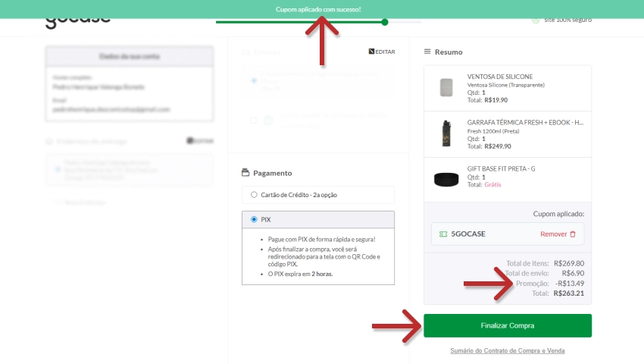
Task: Click the VENTOSA DE SILICONE product title
Action: pyautogui.click(x=500, y=77)
